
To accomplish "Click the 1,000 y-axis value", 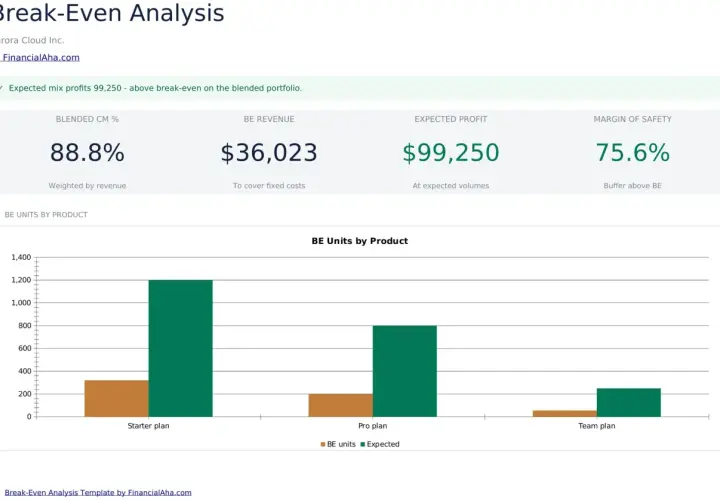I will click(21, 303).
